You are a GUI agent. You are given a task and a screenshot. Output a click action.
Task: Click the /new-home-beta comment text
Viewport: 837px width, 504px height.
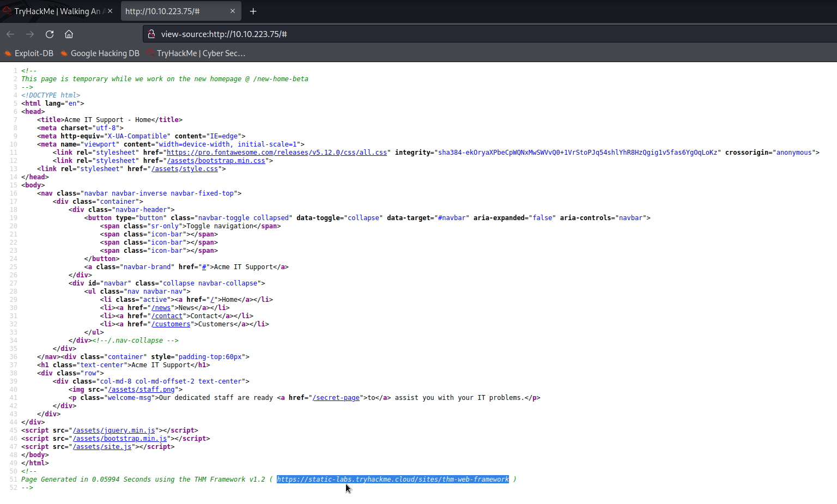pyautogui.click(x=281, y=79)
